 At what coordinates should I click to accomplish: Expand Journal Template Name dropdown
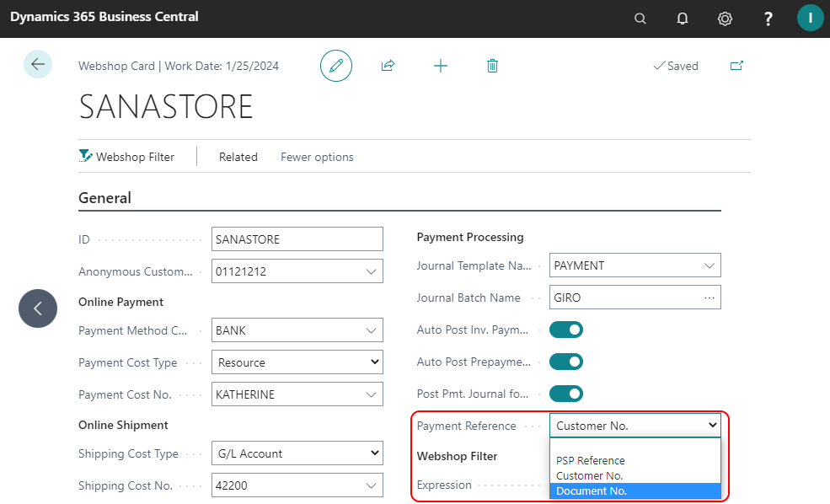pos(710,265)
